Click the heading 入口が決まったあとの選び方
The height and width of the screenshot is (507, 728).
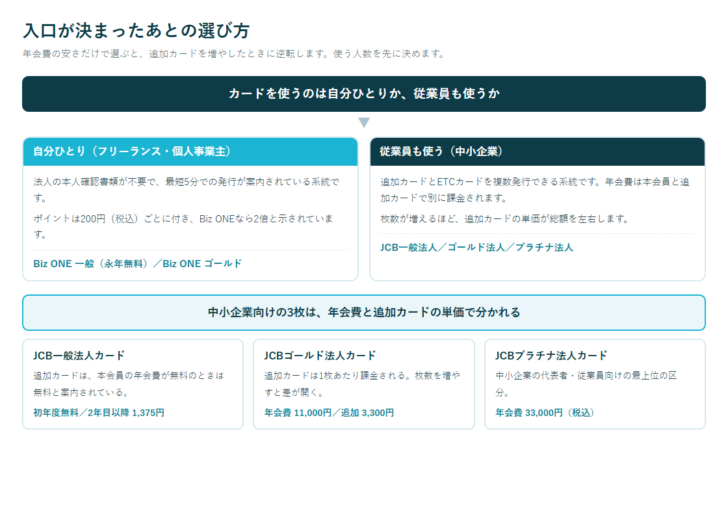click(x=136, y=31)
